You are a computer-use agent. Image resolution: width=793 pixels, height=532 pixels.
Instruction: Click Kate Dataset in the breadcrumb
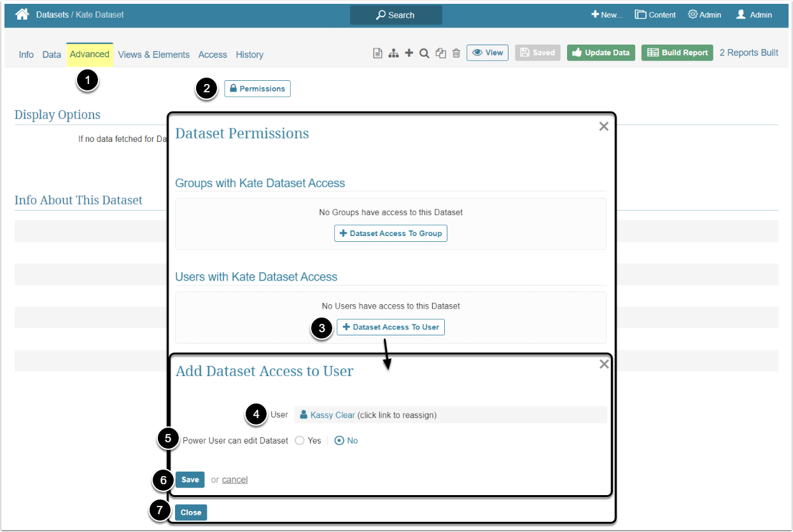tap(100, 15)
